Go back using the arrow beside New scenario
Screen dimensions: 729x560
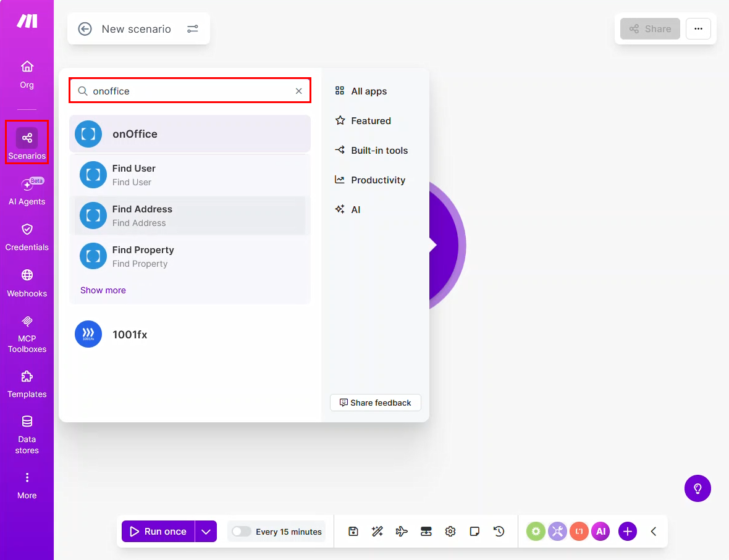[85, 29]
